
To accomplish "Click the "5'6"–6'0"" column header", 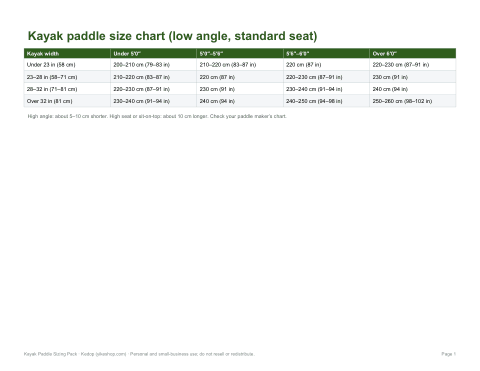I will point(326,54).
